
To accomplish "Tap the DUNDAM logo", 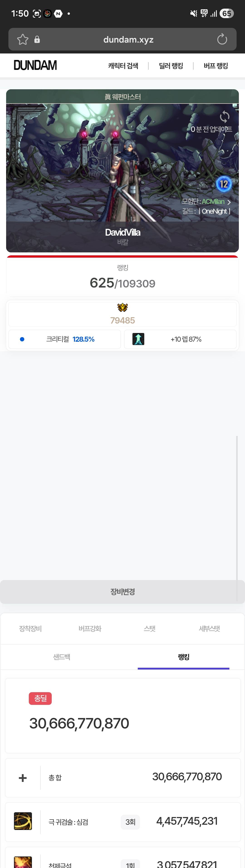I will pyautogui.click(x=35, y=65).
